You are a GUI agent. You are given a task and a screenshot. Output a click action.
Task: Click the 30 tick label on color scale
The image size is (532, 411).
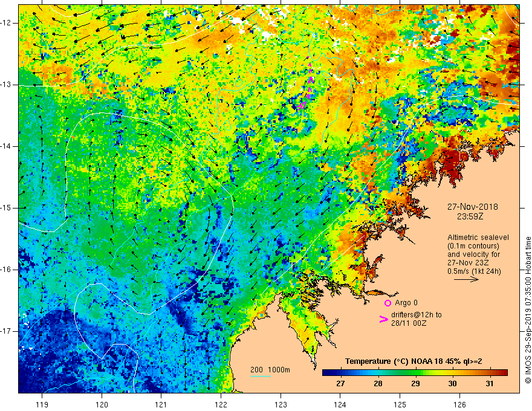pyautogui.click(x=452, y=384)
